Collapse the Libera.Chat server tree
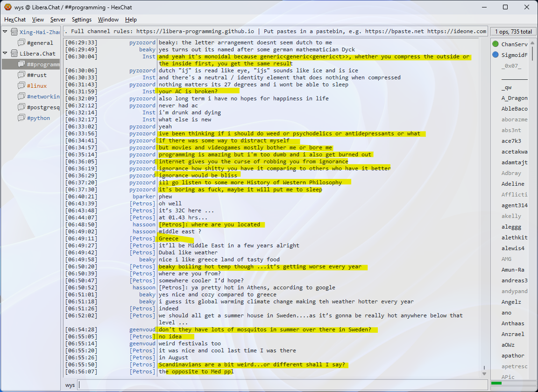Viewport: 538px width, 392px height. (5, 53)
